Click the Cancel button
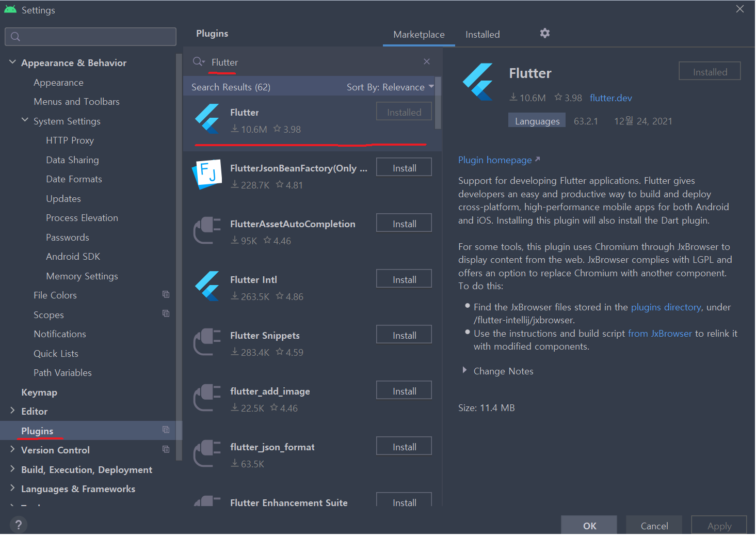Screen dimensions: 756x535 pyautogui.click(x=654, y=525)
